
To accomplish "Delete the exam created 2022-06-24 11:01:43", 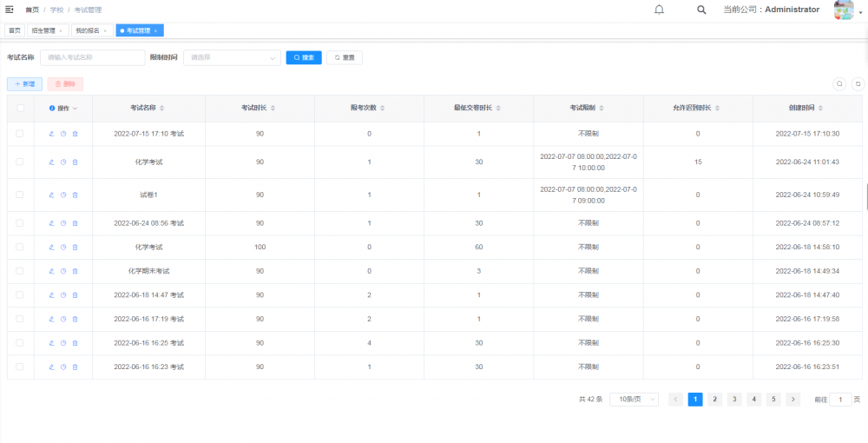I will [x=76, y=162].
